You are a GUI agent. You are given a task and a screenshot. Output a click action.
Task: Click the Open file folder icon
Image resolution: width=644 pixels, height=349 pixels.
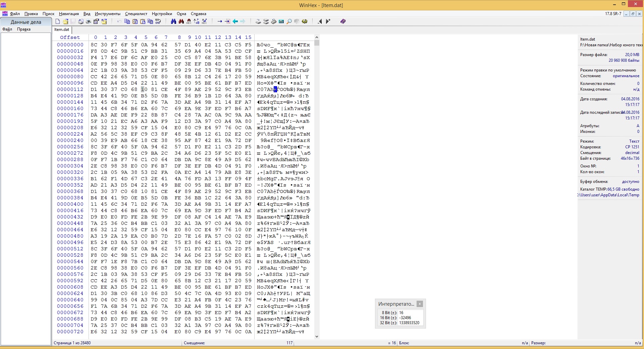65,21
